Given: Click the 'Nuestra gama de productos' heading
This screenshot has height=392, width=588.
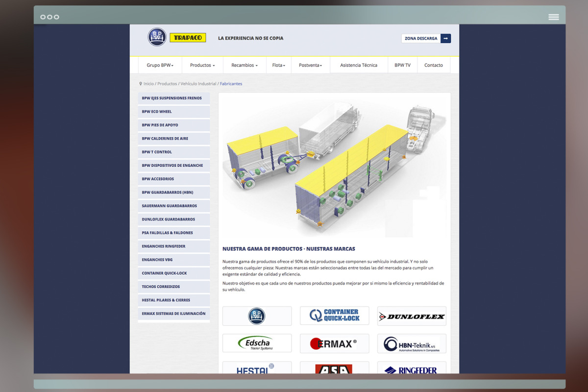Looking at the screenshot, I should coord(289,249).
